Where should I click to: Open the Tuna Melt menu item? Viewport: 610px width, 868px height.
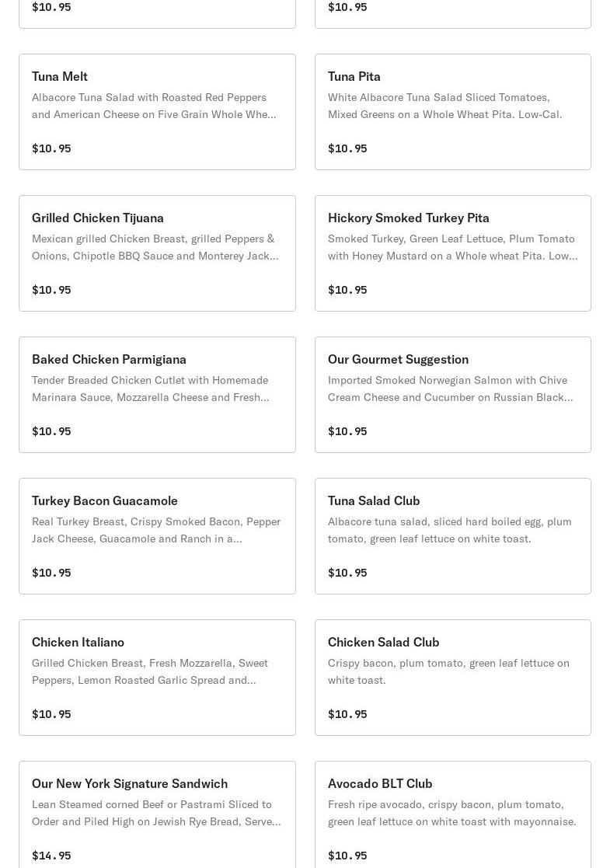point(60,76)
